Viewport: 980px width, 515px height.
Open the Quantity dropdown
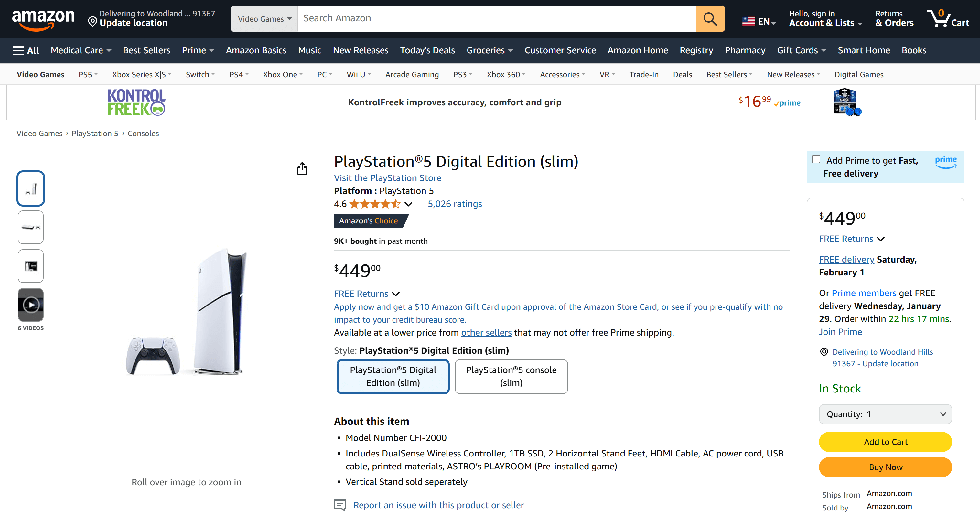coord(885,414)
